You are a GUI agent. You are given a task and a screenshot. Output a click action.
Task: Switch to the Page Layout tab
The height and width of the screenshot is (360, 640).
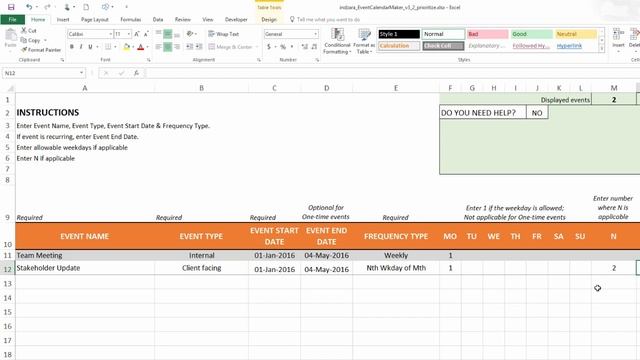[x=95, y=19]
